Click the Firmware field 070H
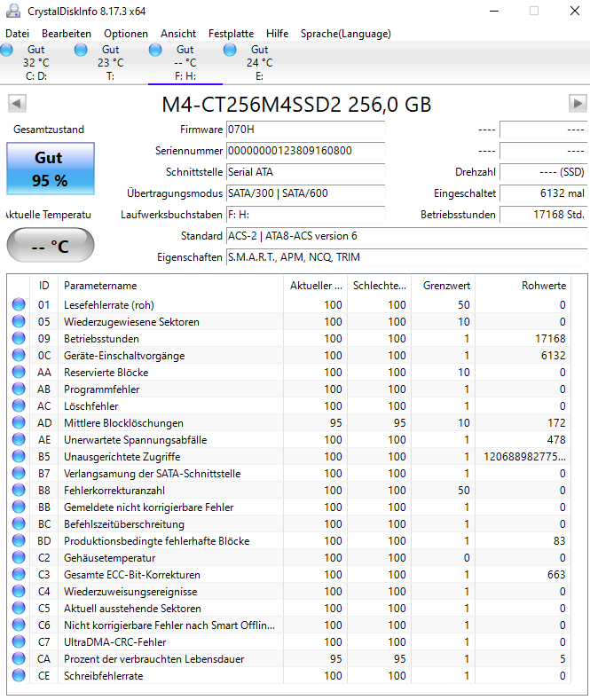This screenshot has width=590, height=700. point(306,130)
